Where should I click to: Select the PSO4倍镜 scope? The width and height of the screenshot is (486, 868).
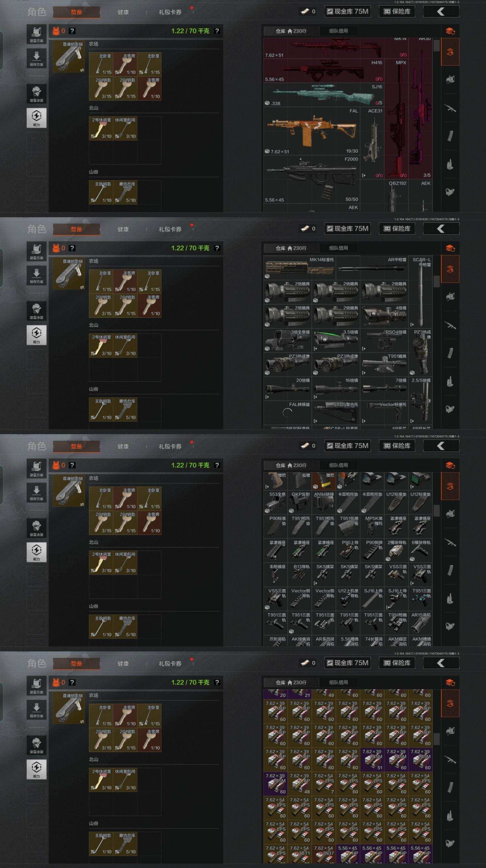[384, 340]
